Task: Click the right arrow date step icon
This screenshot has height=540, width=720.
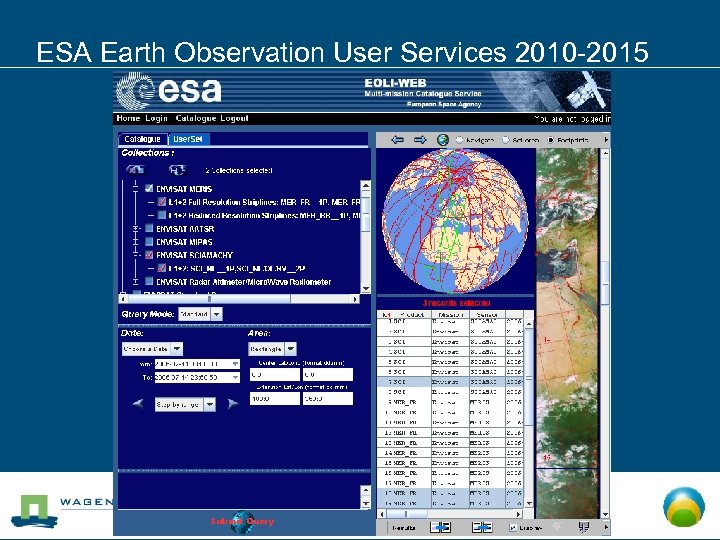Action: point(233,404)
